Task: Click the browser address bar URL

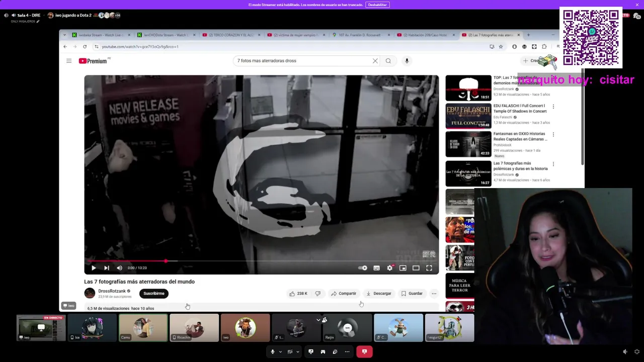Action: pyautogui.click(x=140, y=47)
